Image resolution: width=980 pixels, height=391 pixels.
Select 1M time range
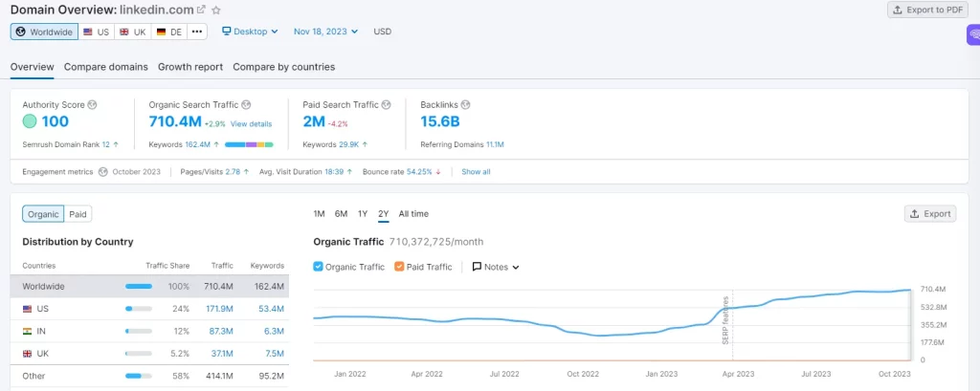coord(319,213)
